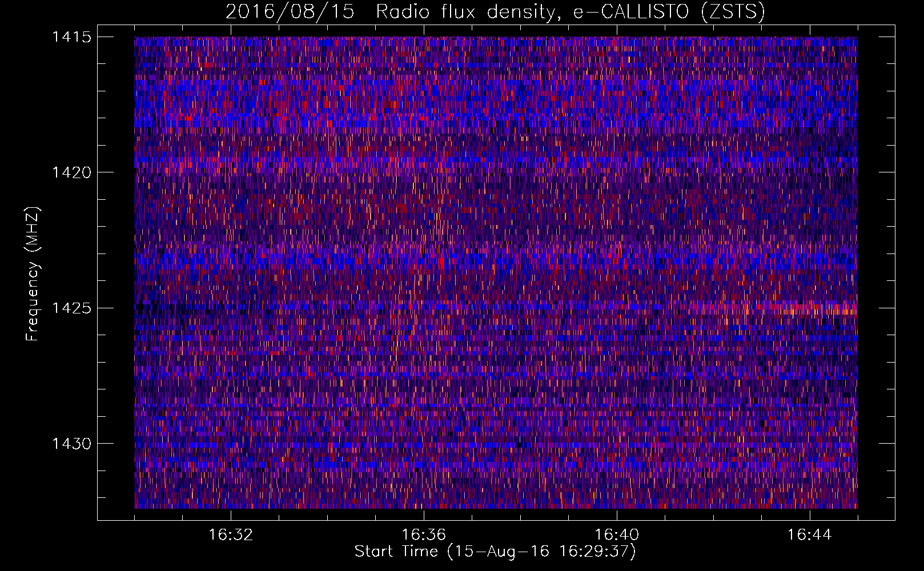This screenshot has height=571, width=924.
Task: Click the '1415' frequency axis label
Action: pyautogui.click(x=71, y=37)
